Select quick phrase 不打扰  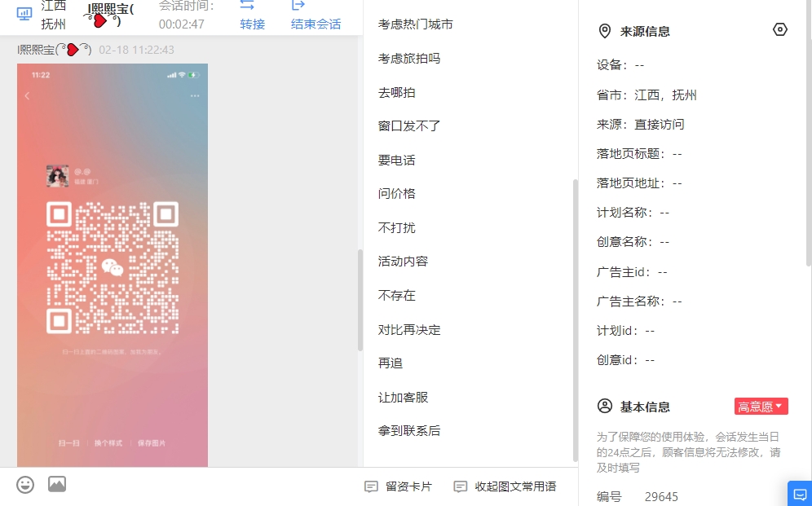397,227
